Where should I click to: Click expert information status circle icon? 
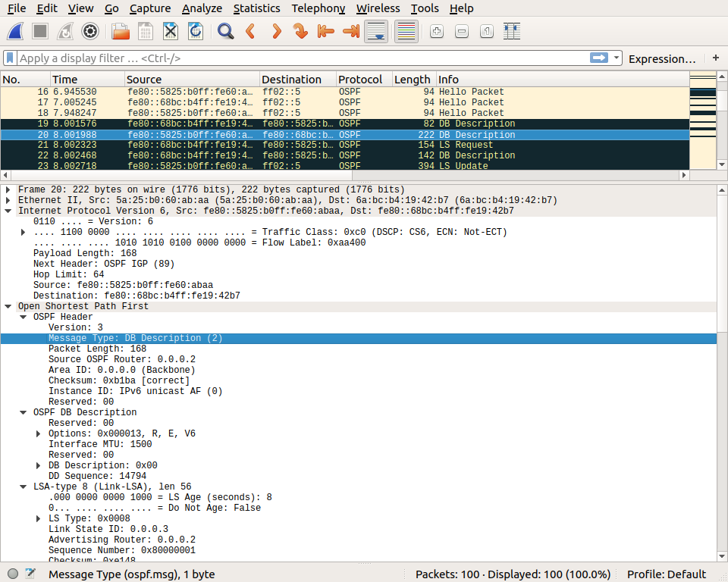click(13, 574)
